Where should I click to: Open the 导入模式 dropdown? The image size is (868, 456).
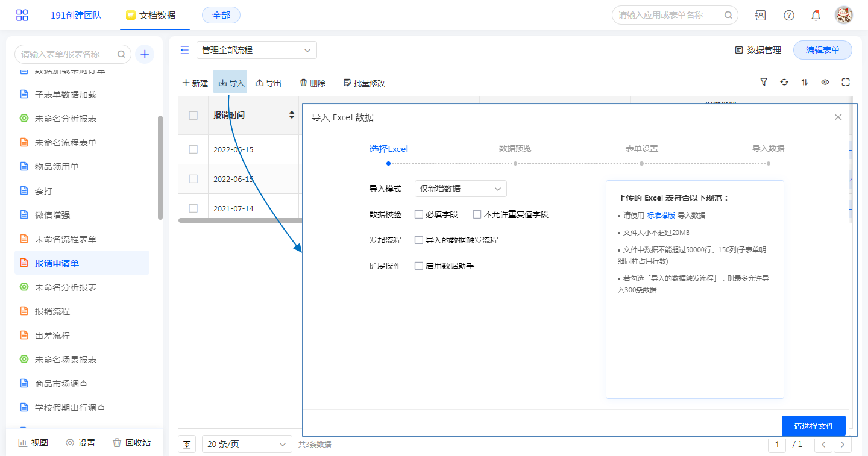461,189
